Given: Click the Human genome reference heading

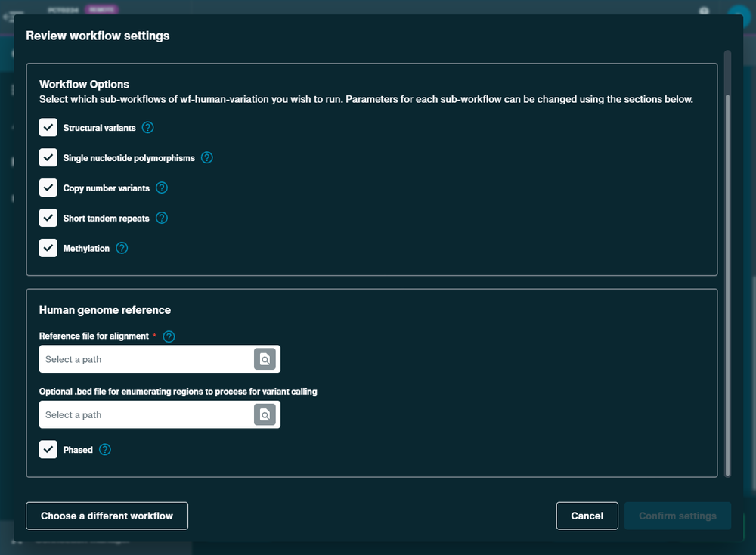Looking at the screenshot, I should click(105, 310).
